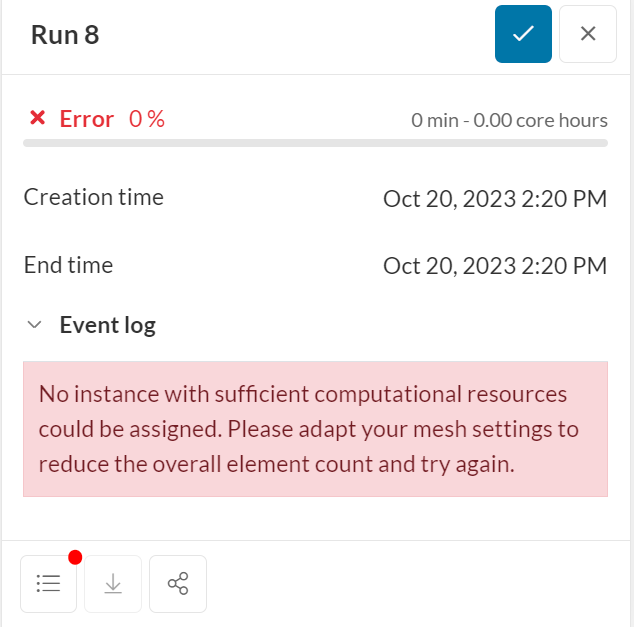Click the download results arrow icon
634x627 pixels.
click(113, 583)
